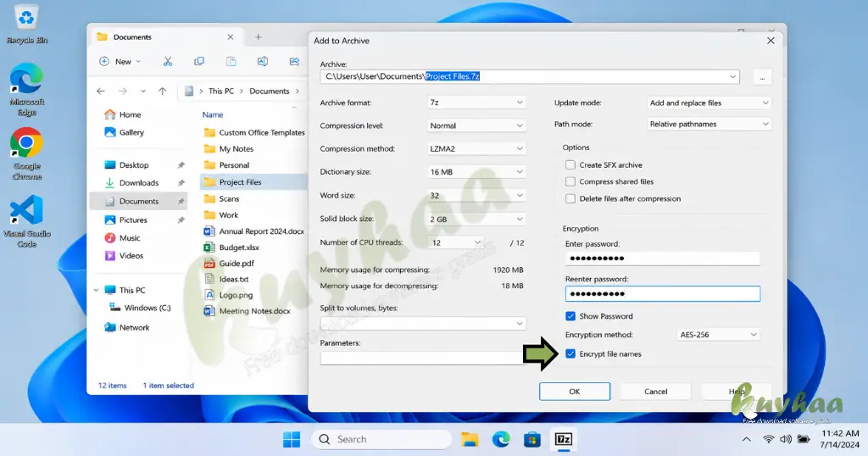The height and width of the screenshot is (456, 868).
Task: Open Visual Studio Code desktop shortcut
Action: pos(26,221)
